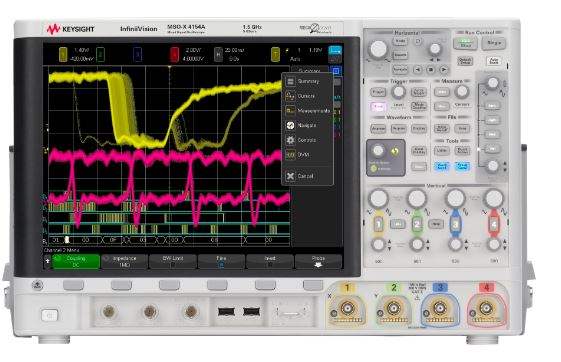The width and height of the screenshot is (561, 362).
Task: Push the channel 4 vertical scale knob
Action: point(494,199)
